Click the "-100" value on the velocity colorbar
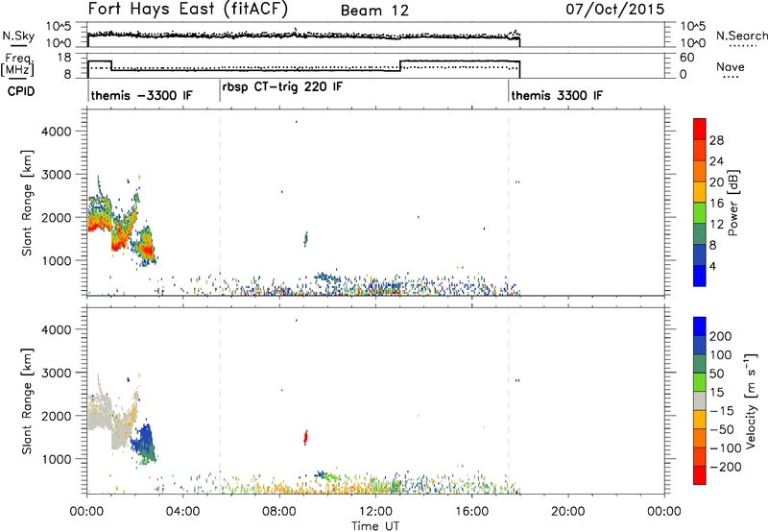Screen dimensions: 768x532 pyautogui.click(x=726, y=448)
